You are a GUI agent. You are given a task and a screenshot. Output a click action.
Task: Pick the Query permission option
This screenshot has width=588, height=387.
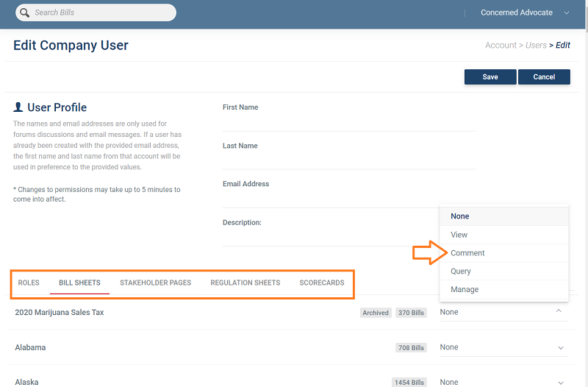461,271
